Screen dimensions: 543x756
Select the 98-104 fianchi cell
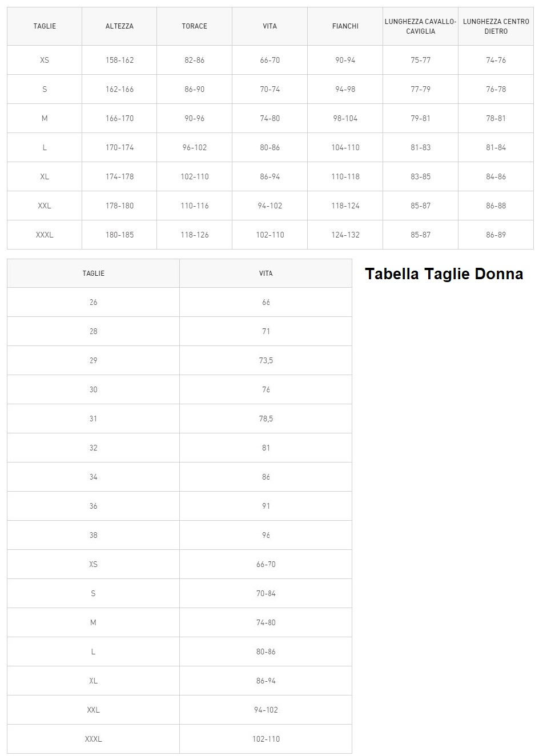coord(345,118)
